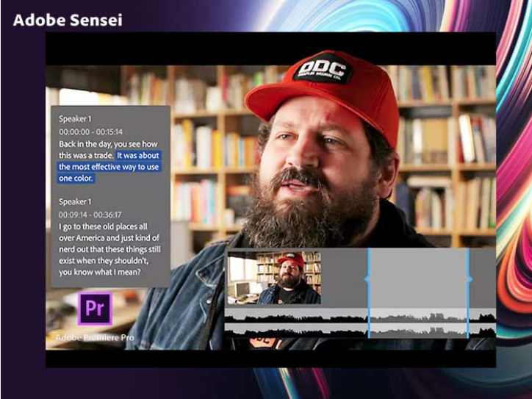Click highlighted text "one color."
The height and width of the screenshot is (399, 532).
coord(76,178)
